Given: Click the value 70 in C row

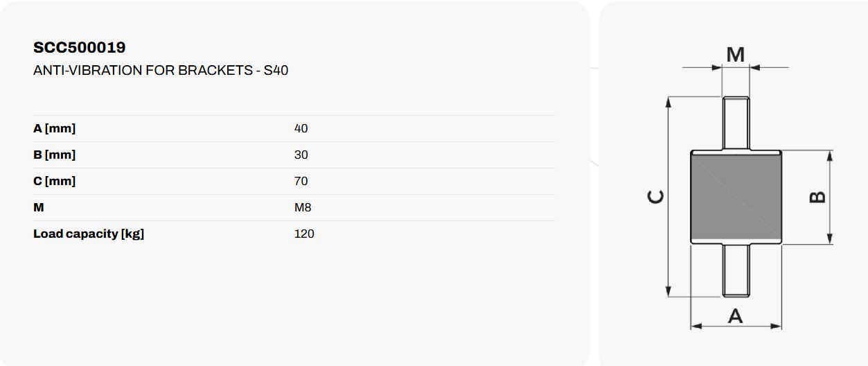Looking at the screenshot, I should click(301, 181).
